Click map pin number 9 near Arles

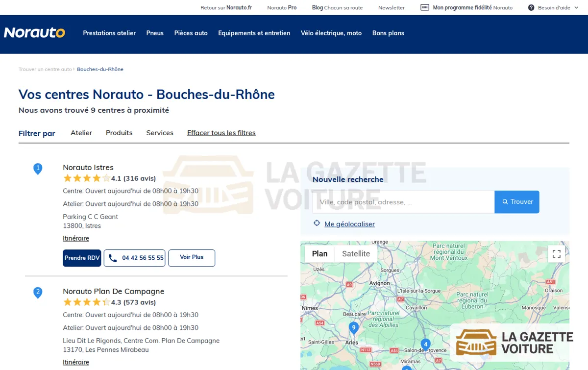click(x=353, y=328)
